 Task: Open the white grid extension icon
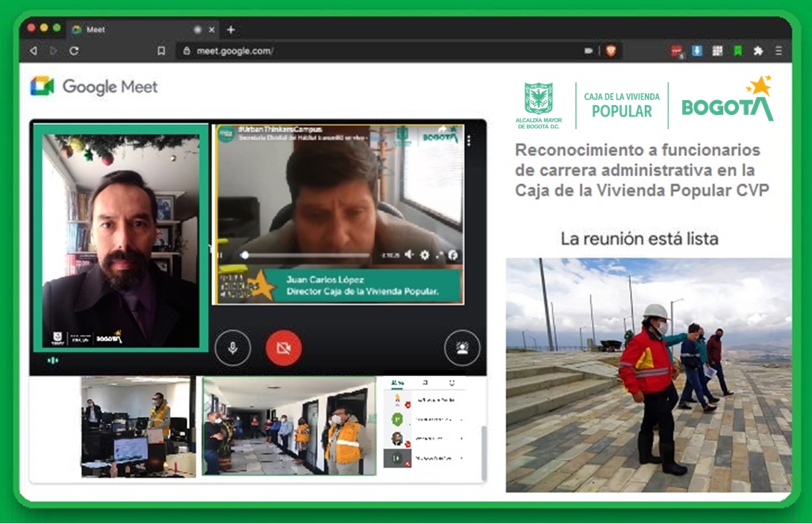(x=717, y=51)
